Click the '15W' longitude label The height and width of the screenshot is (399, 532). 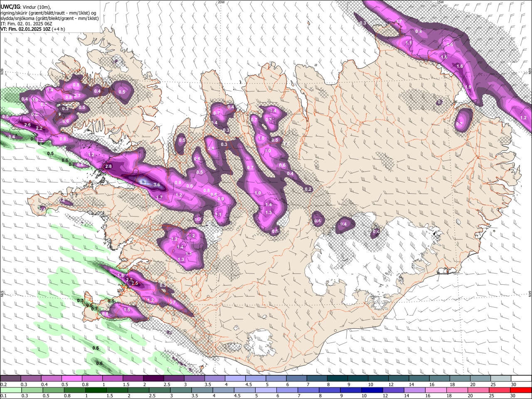[x=441, y=2]
